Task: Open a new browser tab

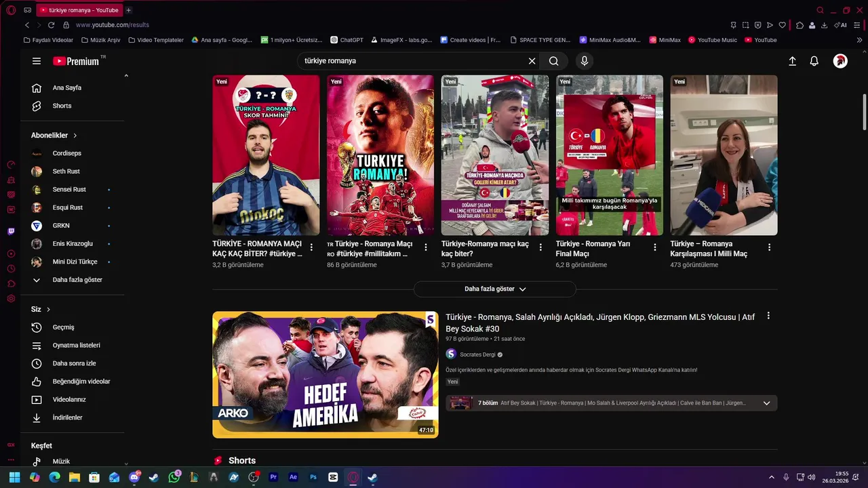Action: (128, 10)
